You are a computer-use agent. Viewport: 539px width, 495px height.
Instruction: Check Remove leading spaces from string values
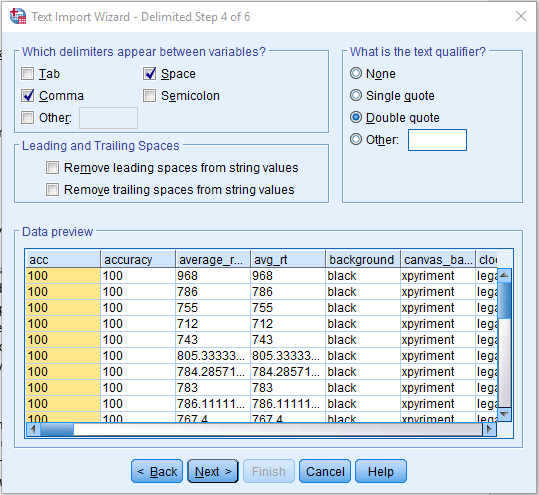coord(52,168)
